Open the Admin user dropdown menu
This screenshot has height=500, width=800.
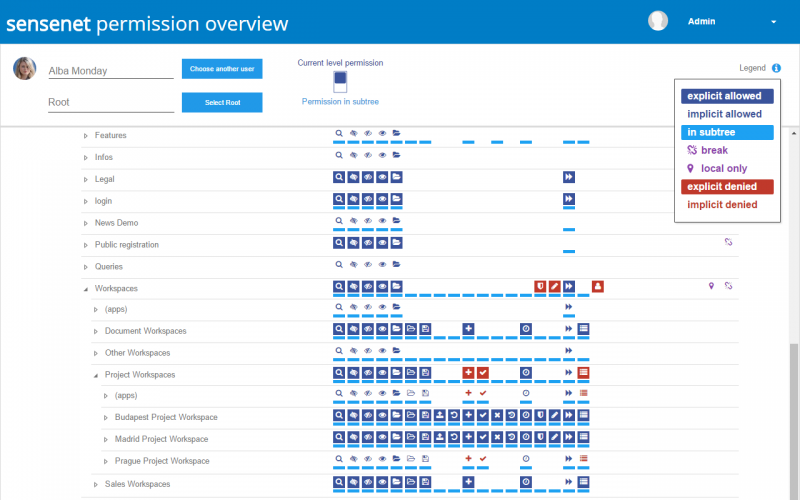[x=773, y=22]
